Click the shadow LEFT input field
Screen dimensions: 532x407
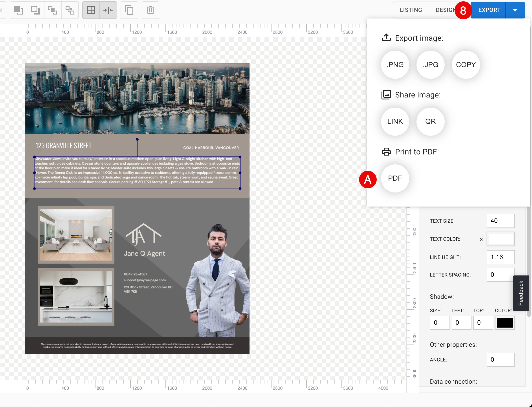point(461,323)
